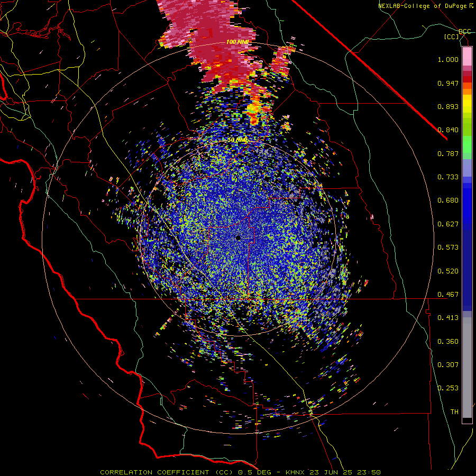Select the 0.733 legend value
Screen dimensions: 476x476
(x=448, y=177)
